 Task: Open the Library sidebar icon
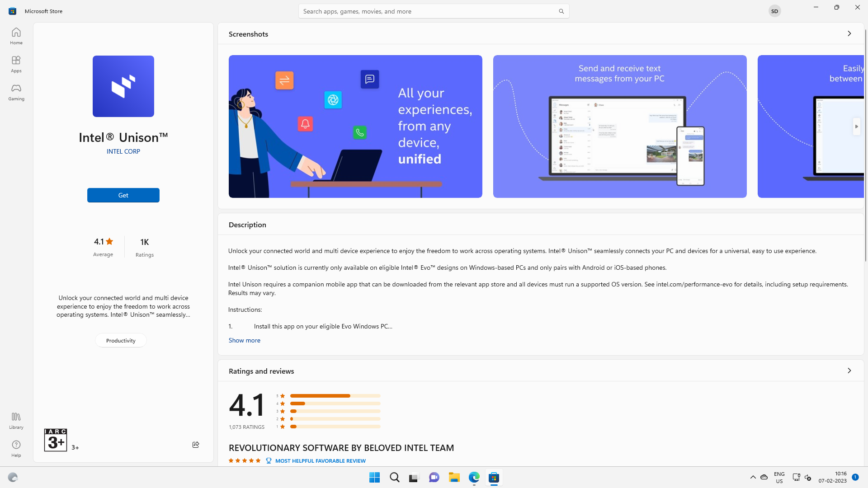point(16,420)
